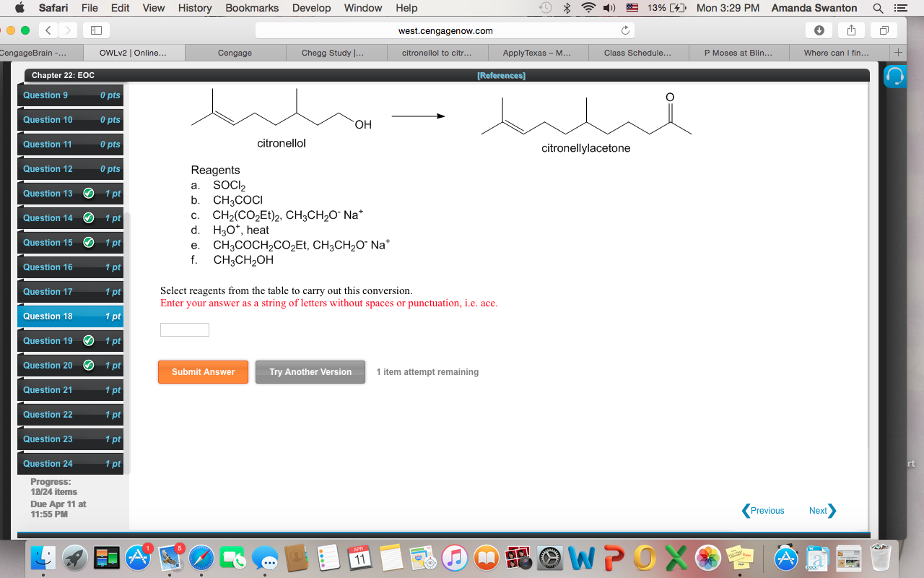Open Safari downloads via the downloads icon
The height and width of the screenshot is (578, 924).
[x=821, y=30]
